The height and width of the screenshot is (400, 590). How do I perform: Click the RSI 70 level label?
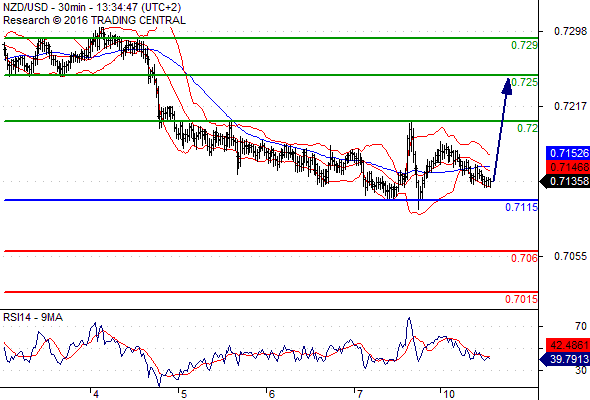click(x=581, y=326)
